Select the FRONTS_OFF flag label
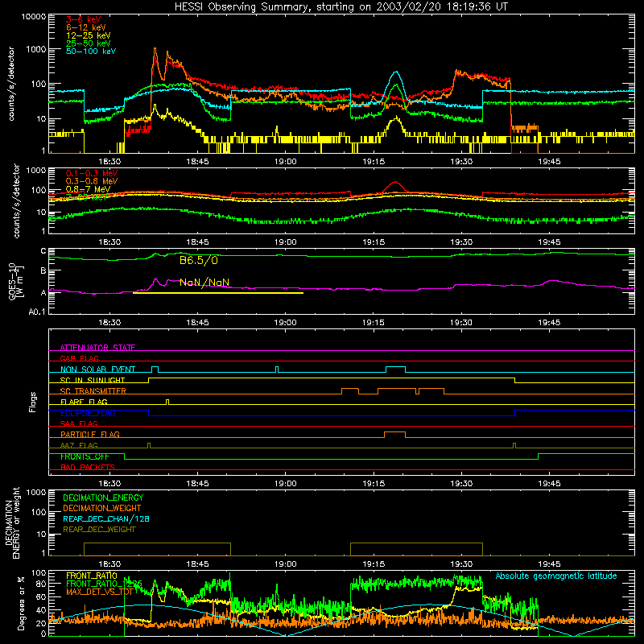Viewport: 644px width, 644px height. 85,456
